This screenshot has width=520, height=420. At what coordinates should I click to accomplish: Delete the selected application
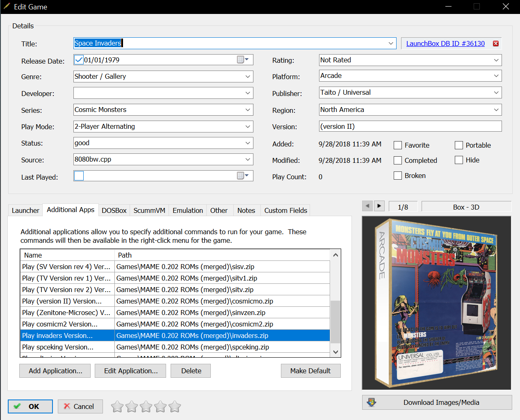pyautogui.click(x=191, y=371)
